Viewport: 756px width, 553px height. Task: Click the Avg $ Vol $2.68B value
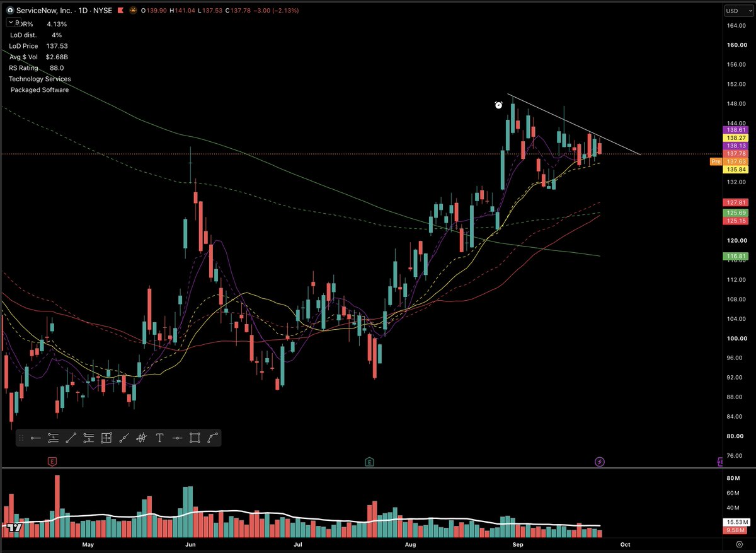[x=57, y=57]
